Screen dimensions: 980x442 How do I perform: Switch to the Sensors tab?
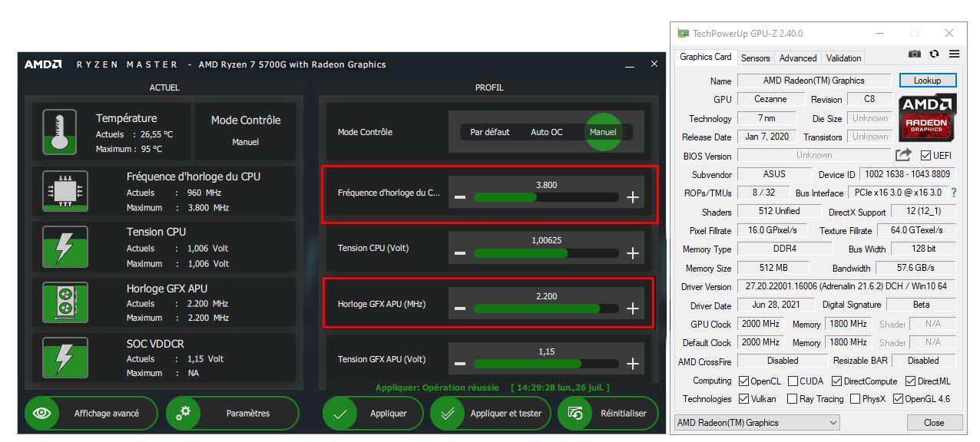(x=755, y=58)
